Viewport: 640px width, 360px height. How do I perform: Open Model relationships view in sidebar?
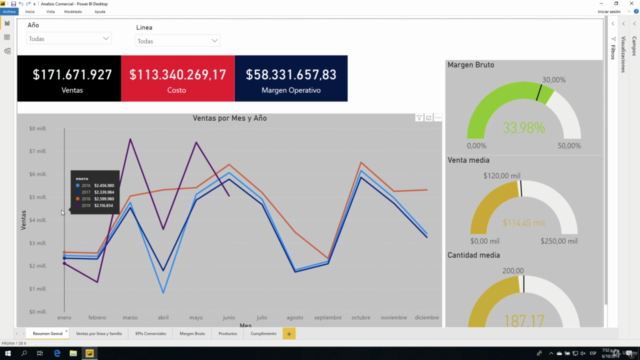(x=7, y=51)
